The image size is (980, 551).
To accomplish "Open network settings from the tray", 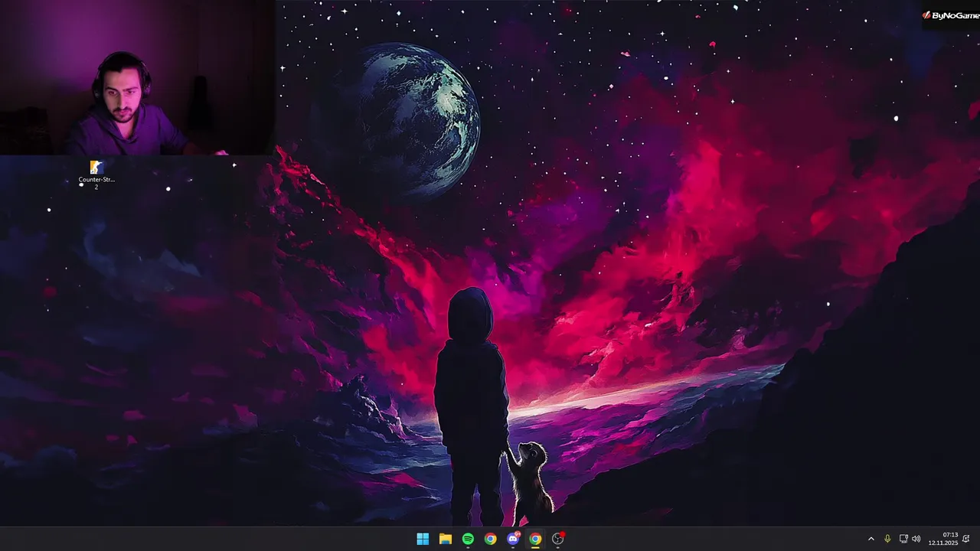I will pos(903,539).
